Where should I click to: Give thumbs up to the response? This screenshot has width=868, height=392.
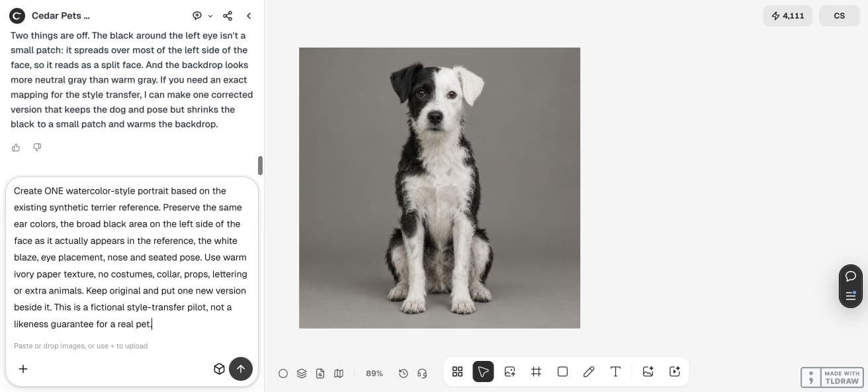[x=16, y=147]
